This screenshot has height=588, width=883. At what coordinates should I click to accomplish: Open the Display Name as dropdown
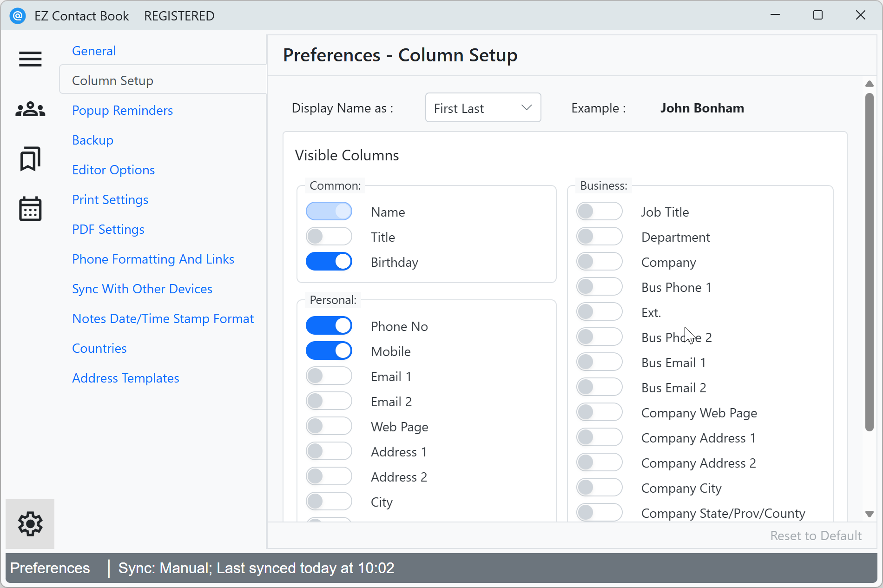click(x=483, y=107)
